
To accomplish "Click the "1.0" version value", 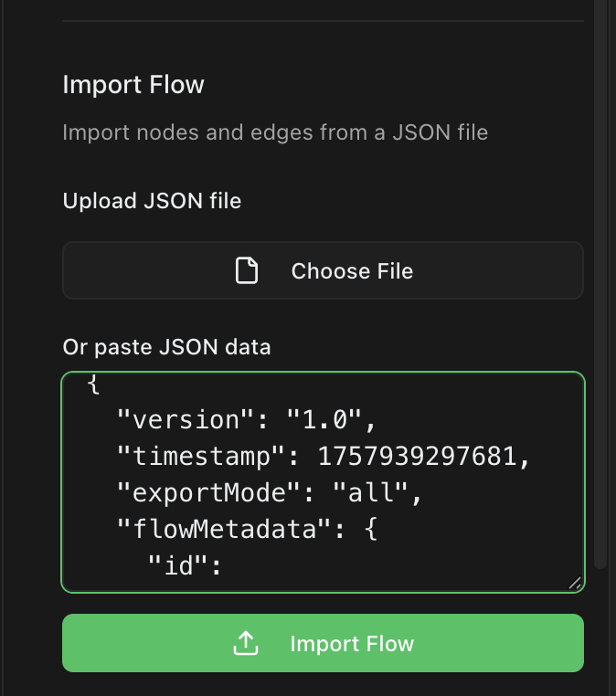I will click(324, 420).
